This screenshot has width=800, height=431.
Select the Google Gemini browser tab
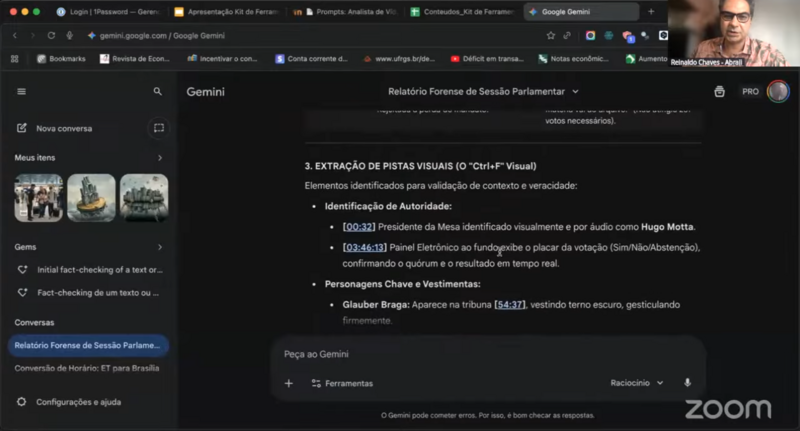(x=581, y=12)
